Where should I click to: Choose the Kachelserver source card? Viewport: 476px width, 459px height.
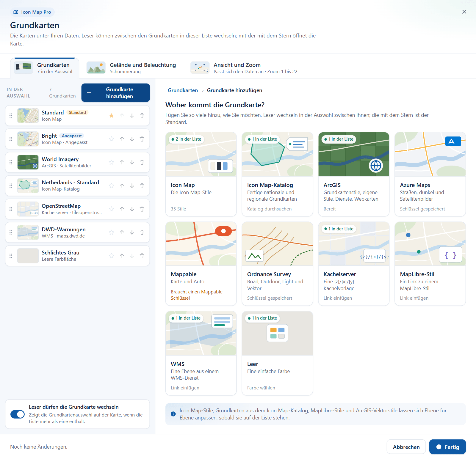354,264
